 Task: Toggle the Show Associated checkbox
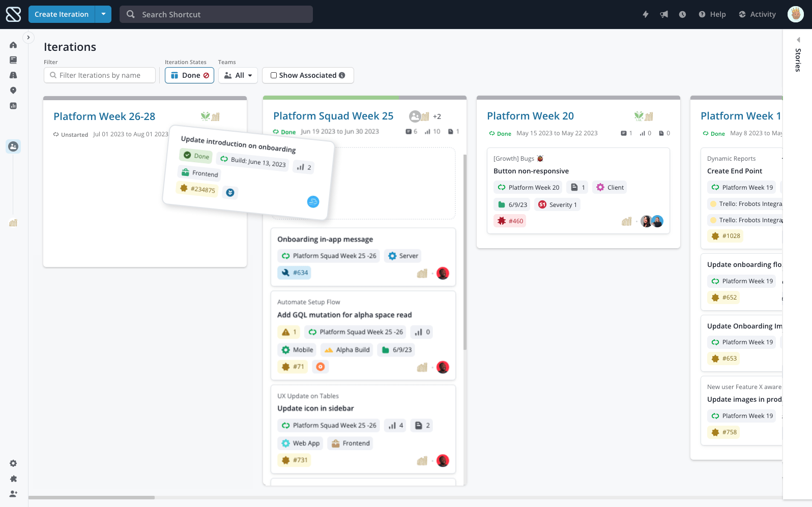pos(274,75)
